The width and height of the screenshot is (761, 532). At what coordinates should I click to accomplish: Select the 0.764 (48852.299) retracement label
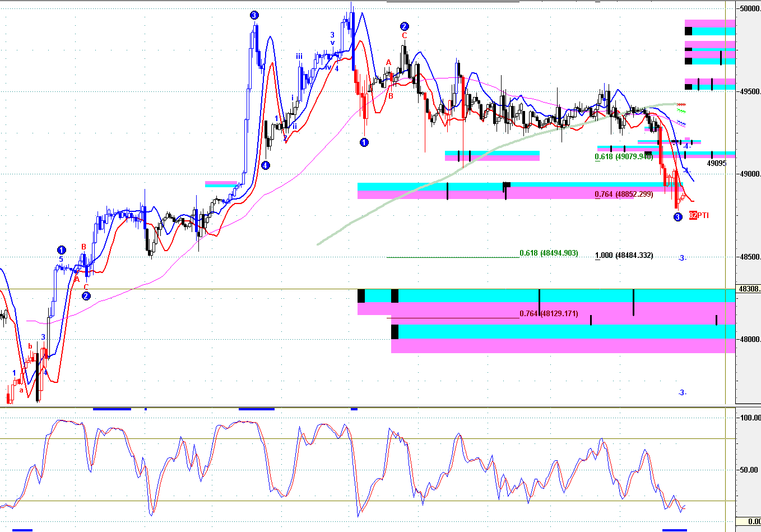(624, 195)
